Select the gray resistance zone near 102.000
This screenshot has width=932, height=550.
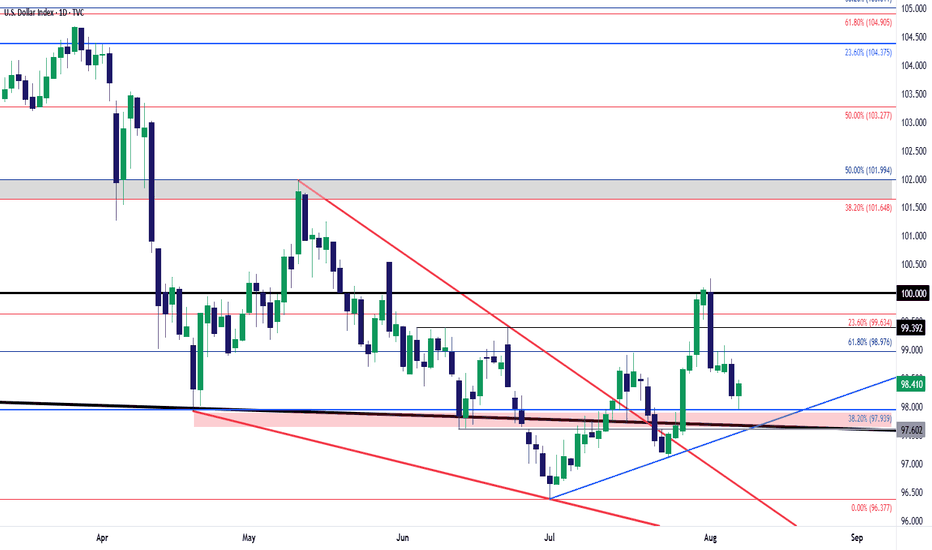coord(446,189)
